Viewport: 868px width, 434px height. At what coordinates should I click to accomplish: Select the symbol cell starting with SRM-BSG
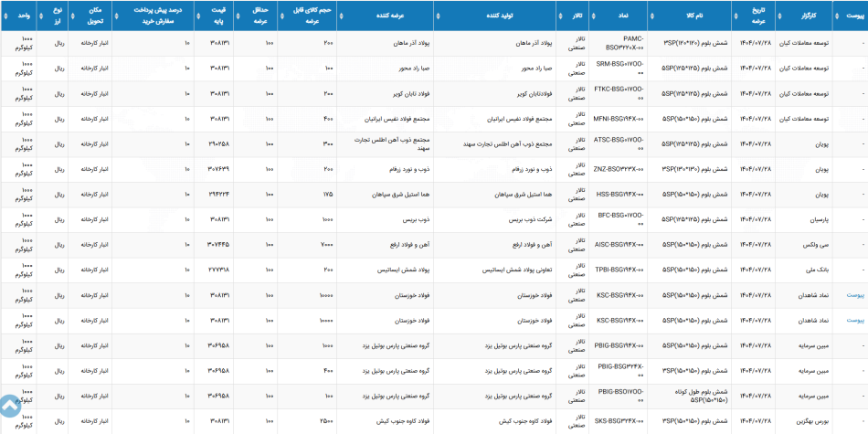[x=620, y=69]
